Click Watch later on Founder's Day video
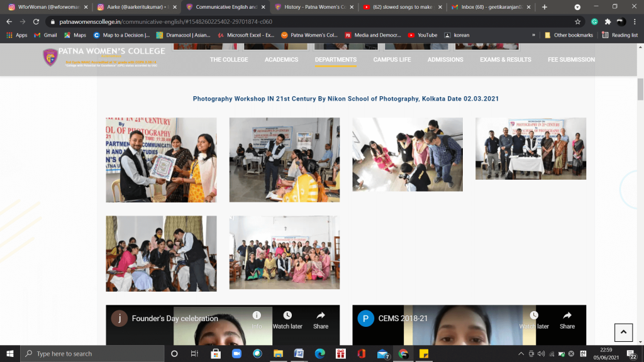 tap(287, 320)
